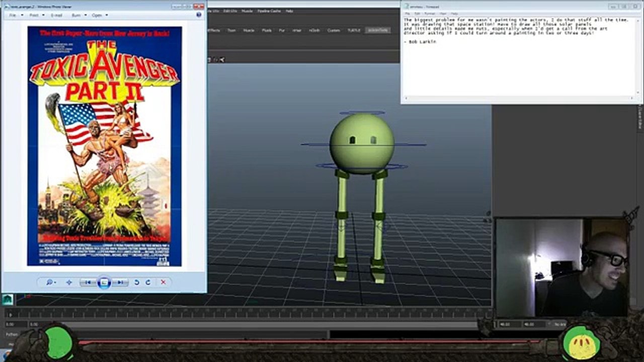Select the Muscle shelf tab in Maya
644x362 pixels.
click(x=249, y=30)
